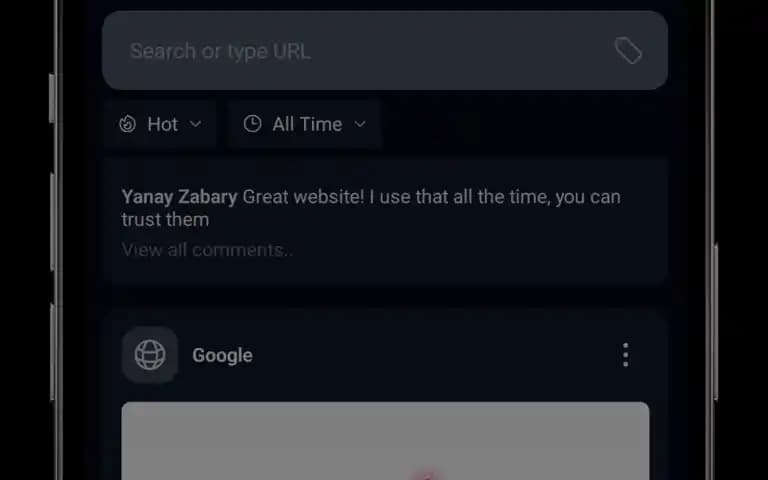This screenshot has width=768, height=480.
Task: Open three-dot menu on Google post
Action: 625,355
